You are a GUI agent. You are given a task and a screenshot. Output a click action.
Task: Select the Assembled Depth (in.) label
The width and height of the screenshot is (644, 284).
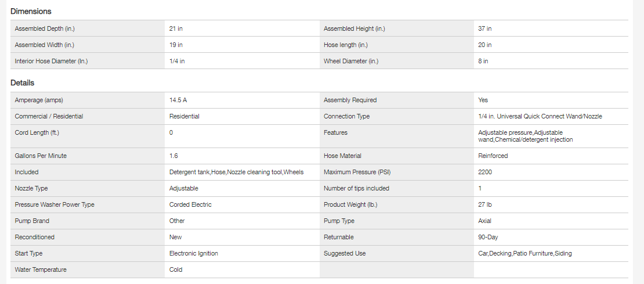[x=44, y=28]
